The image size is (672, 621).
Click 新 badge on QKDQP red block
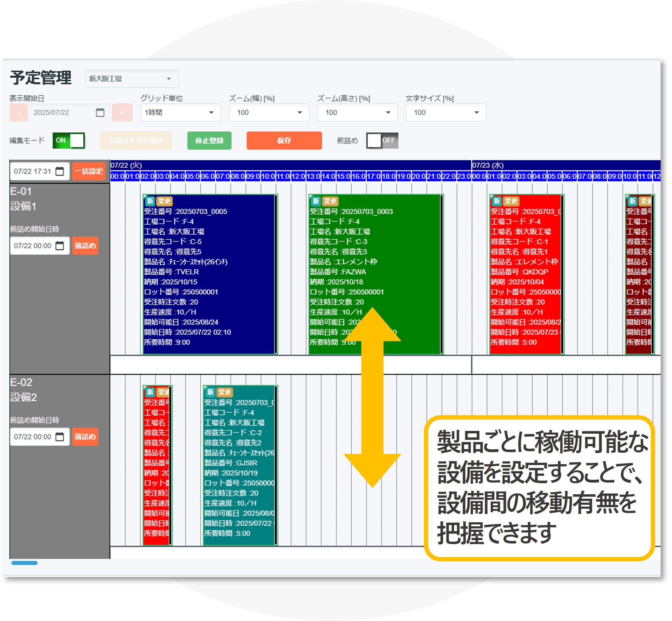tap(497, 201)
